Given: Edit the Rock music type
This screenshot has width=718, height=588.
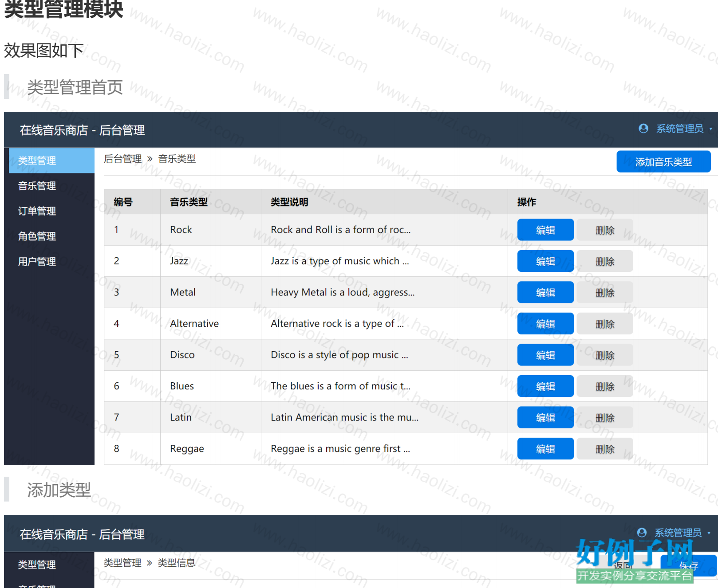Looking at the screenshot, I should tap(545, 230).
